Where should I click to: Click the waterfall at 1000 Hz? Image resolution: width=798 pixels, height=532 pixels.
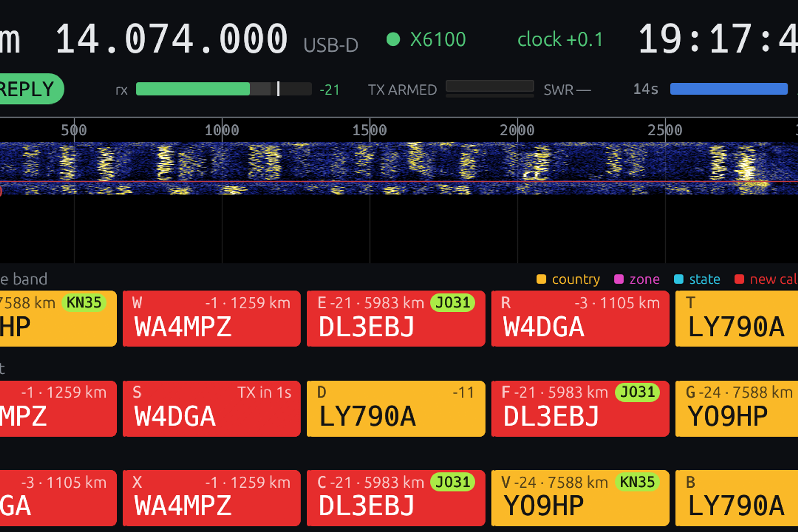point(222,168)
